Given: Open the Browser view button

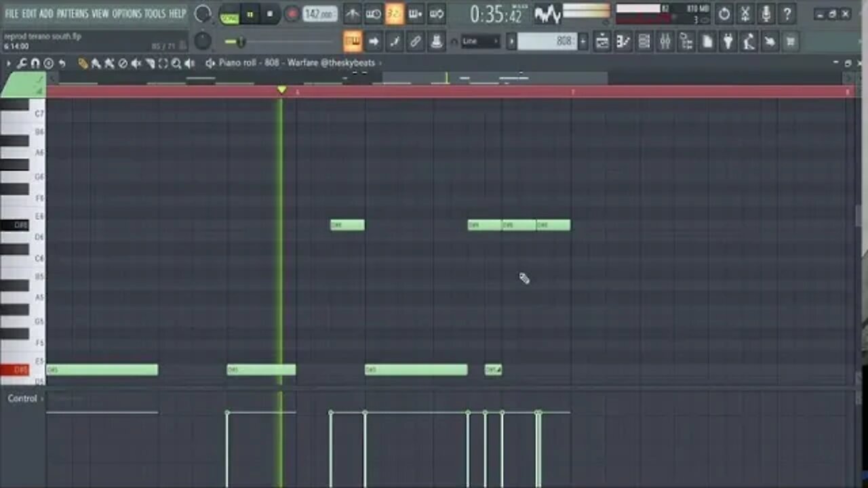Looking at the screenshot, I should pyautogui.click(x=686, y=41).
